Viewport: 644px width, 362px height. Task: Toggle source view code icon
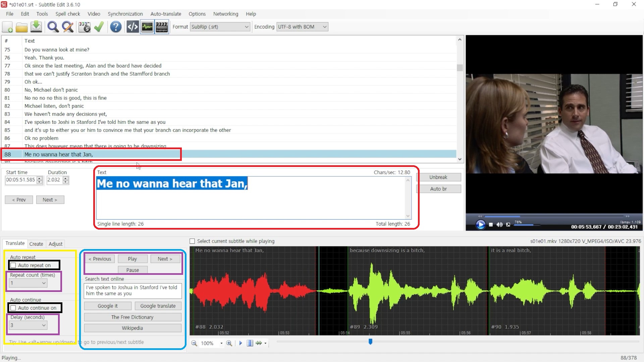click(132, 27)
